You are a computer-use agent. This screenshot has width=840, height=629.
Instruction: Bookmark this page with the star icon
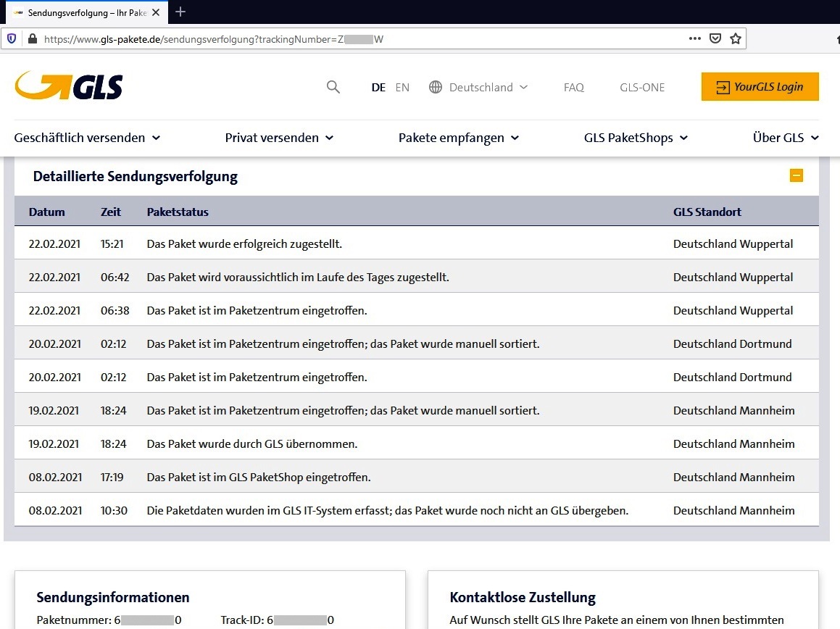[x=736, y=39]
